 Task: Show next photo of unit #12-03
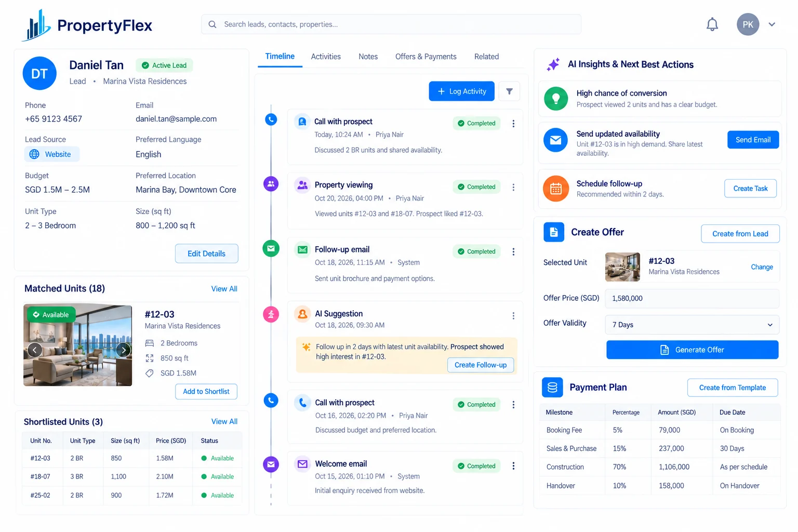point(123,350)
